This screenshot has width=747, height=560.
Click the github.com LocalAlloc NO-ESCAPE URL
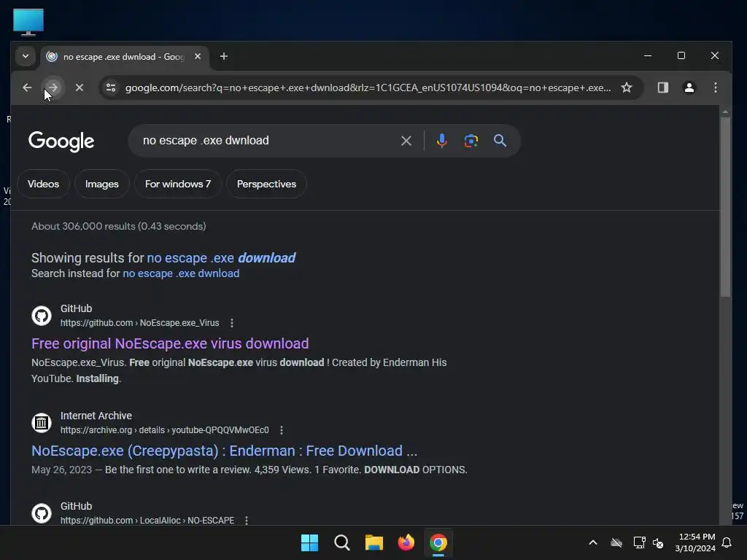(x=147, y=521)
